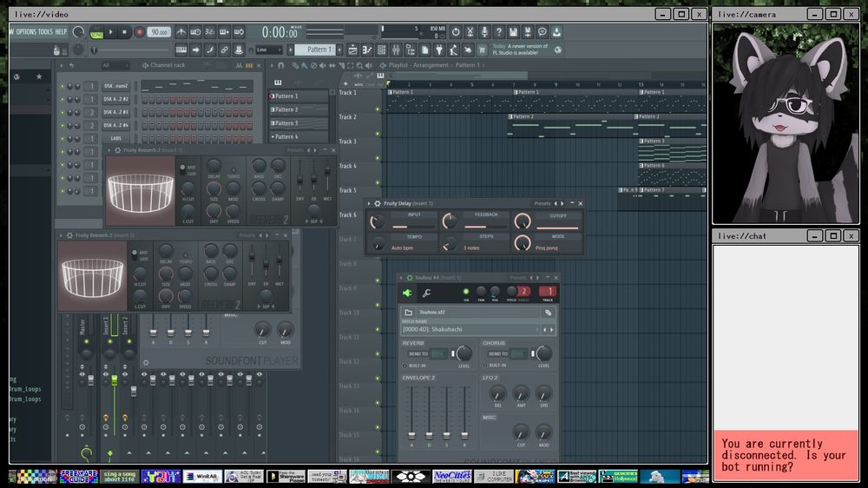Click the DSK A..Z #4 channel button
The image size is (868, 488).
115,126
